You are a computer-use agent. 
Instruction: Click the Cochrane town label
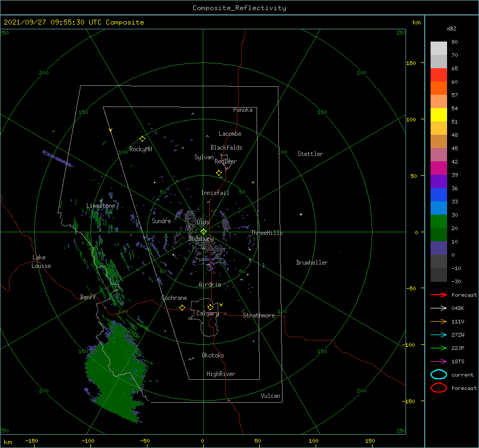(x=174, y=298)
